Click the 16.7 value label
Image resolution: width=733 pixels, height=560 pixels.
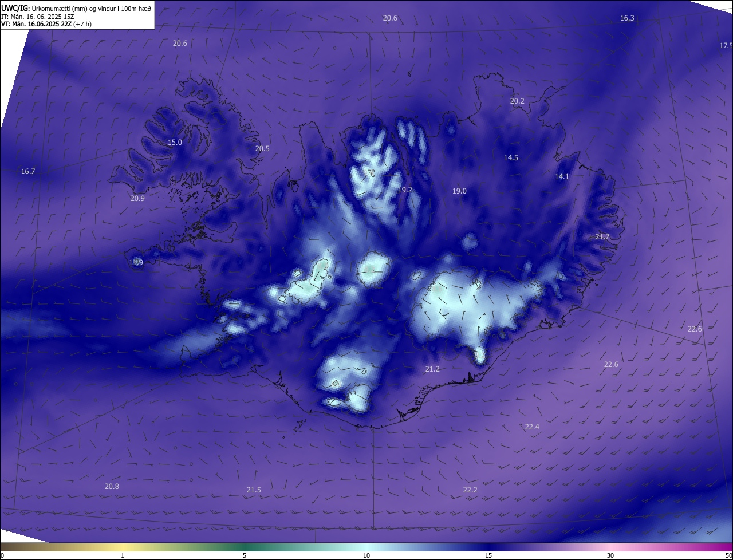coord(28,172)
